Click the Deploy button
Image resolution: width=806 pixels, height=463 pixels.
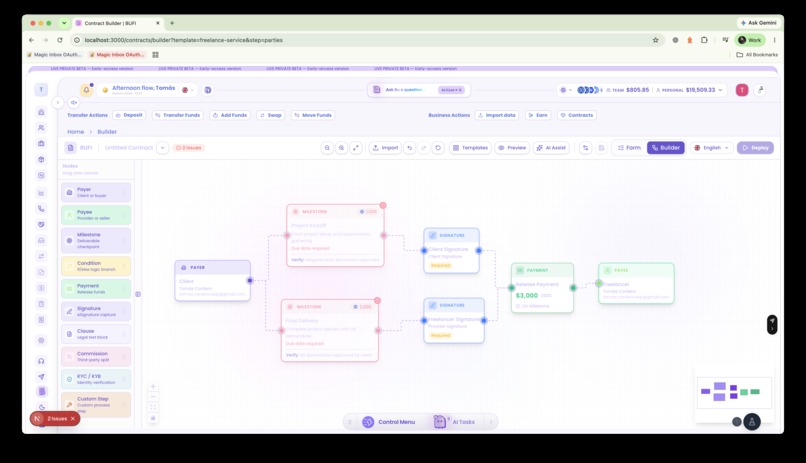point(755,147)
